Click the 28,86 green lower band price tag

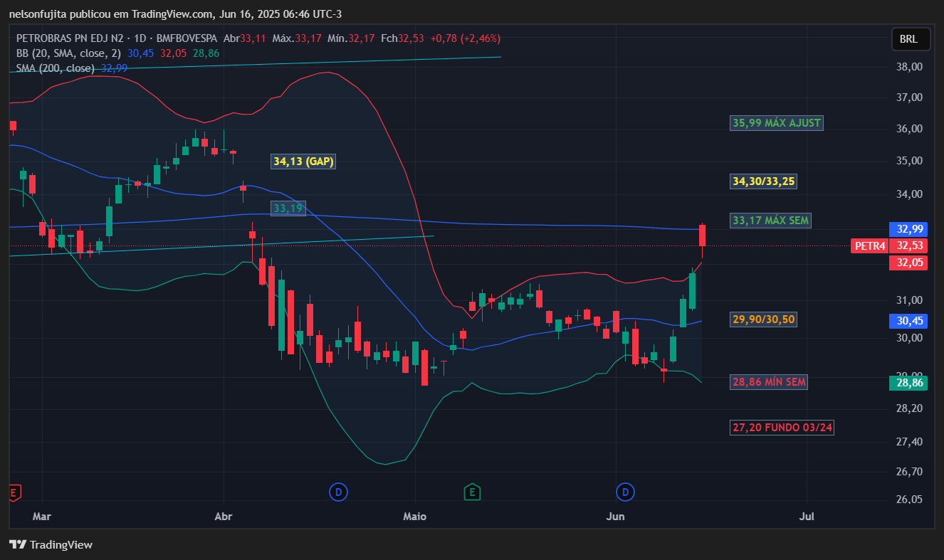[910, 383]
